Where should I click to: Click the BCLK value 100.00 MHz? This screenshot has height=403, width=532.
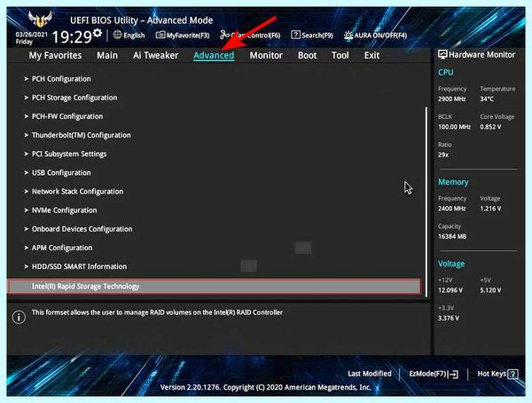454,127
